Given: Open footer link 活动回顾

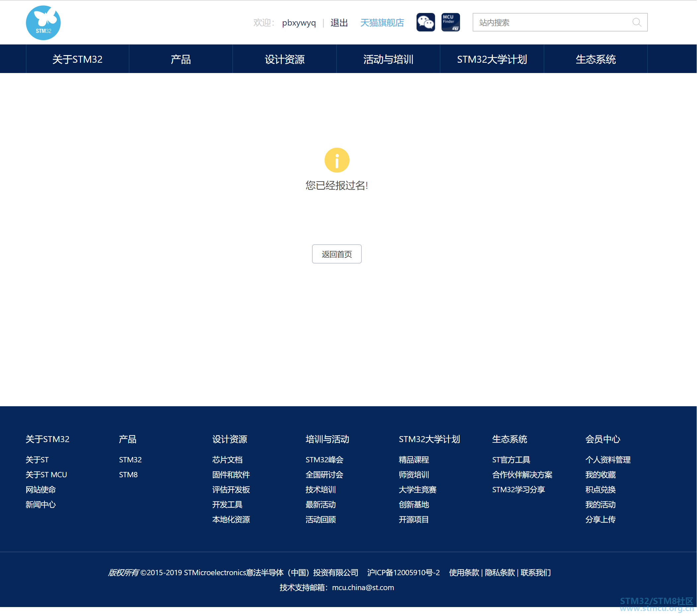Looking at the screenshot, I should coord(321,519).
